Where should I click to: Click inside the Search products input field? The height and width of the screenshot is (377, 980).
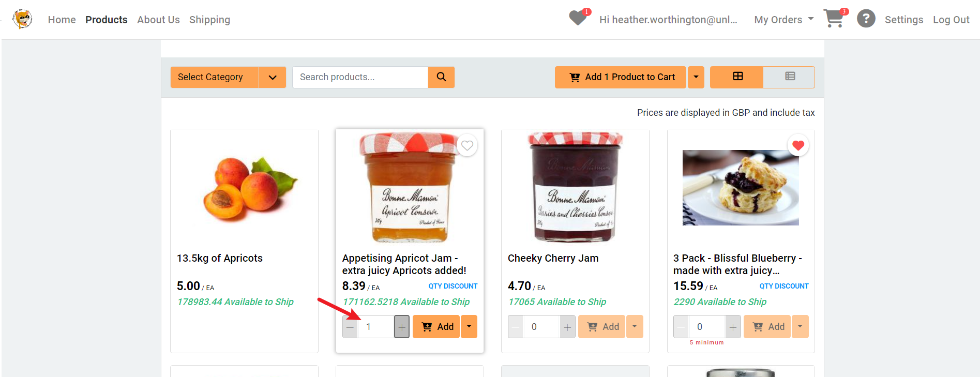tap(359, 77)
